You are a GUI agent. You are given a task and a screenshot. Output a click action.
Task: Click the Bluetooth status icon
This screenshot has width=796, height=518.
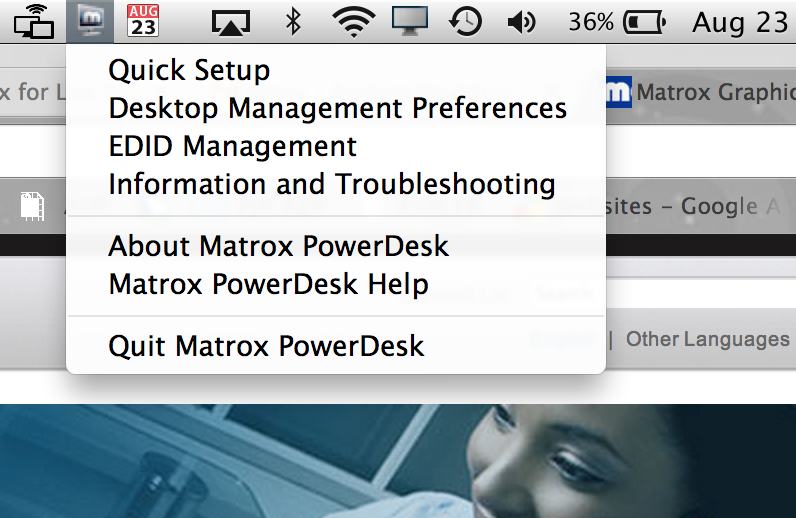[293, 21]
